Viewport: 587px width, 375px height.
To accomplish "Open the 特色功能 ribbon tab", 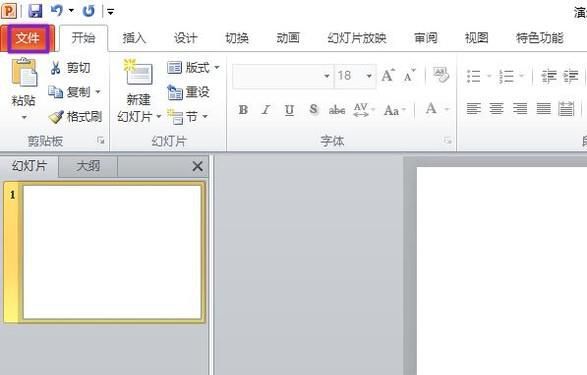I will [539, 38].
